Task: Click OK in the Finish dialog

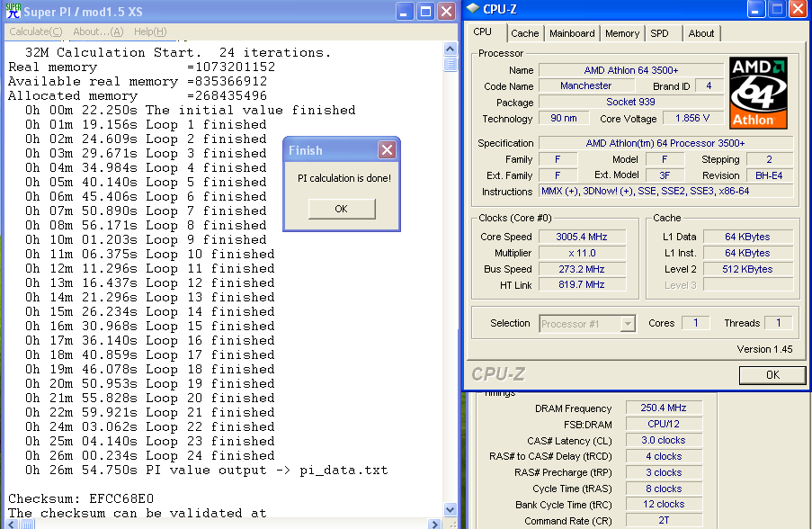Action: coord(342,209)
